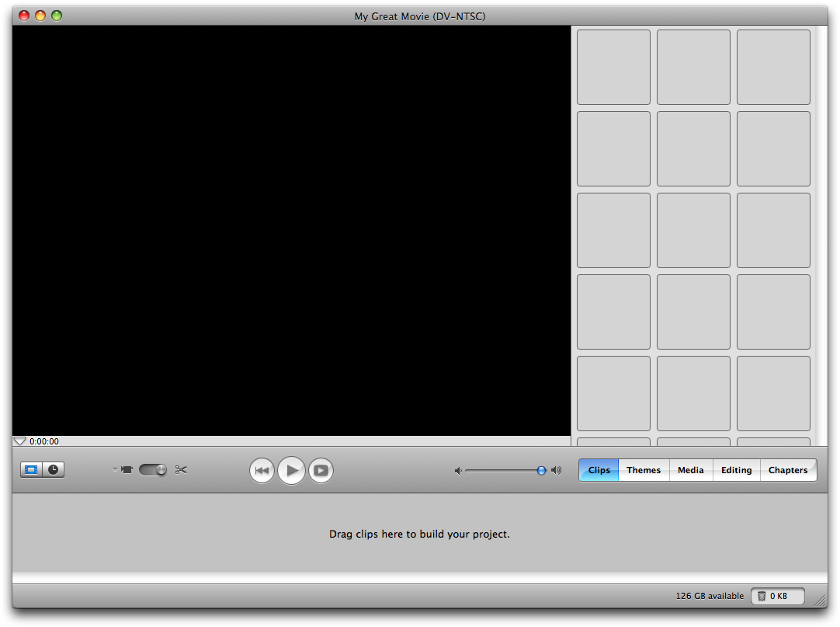Switch to the Media tab
840x627 pixels.
tap(691, 470)
